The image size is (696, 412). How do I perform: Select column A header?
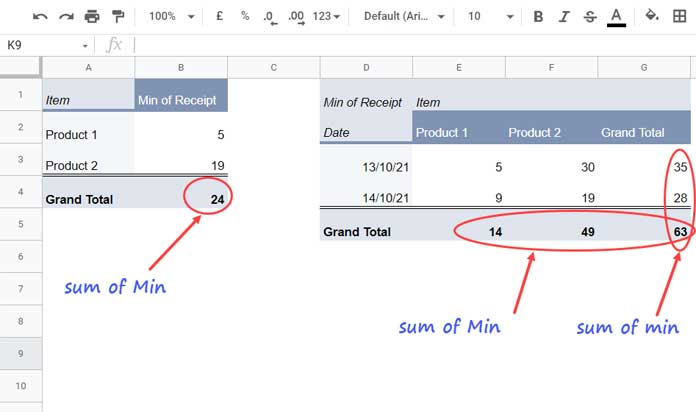(88, 67)
